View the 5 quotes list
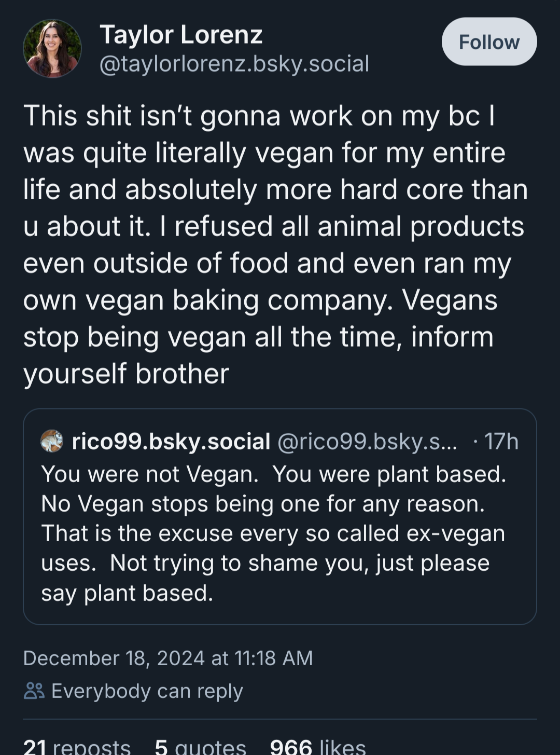The height and width of the screenshot is (755, 560). pos(200,746)
